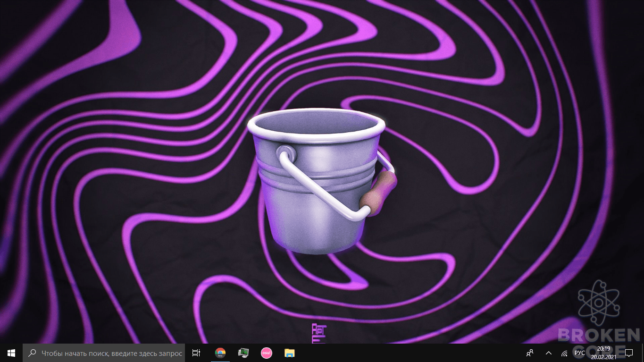Open the Windows Start menu
This screenshot has height=362, width=644.
tap(11, 353)
